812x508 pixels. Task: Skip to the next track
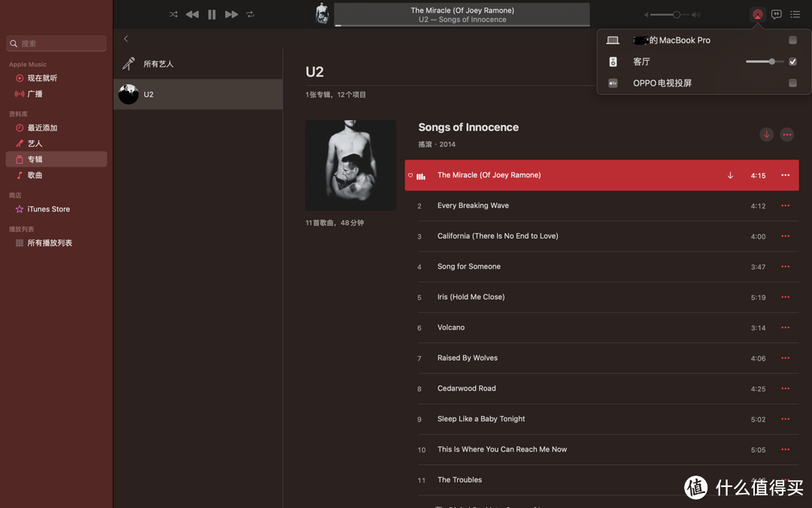[232, 14]
